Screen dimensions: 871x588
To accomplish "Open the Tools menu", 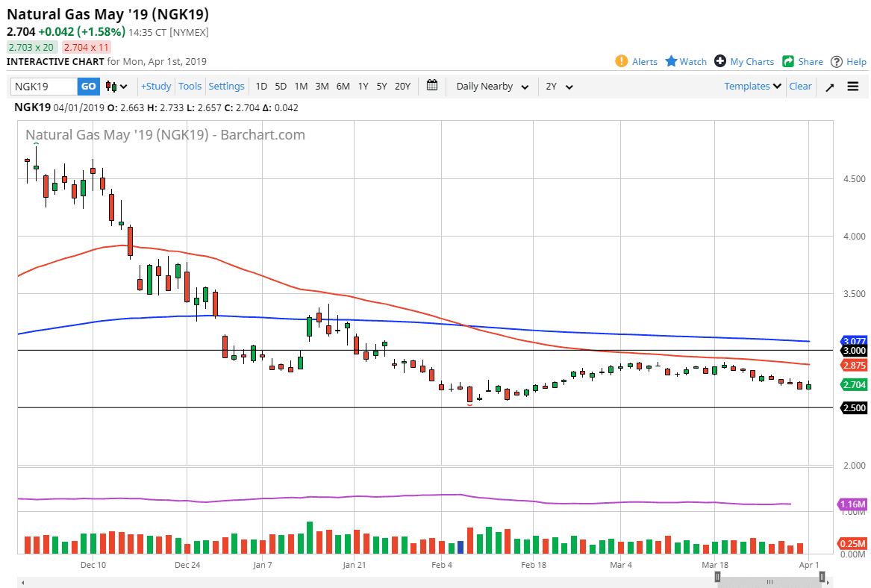I will pyautogui.click(x=190, y=87).
